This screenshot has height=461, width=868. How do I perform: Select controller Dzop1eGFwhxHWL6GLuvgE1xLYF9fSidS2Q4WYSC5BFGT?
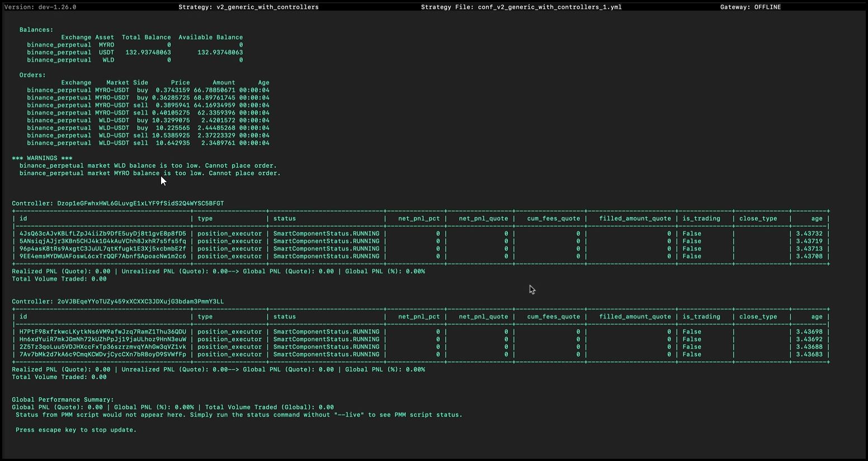click(x=117, y=203)
